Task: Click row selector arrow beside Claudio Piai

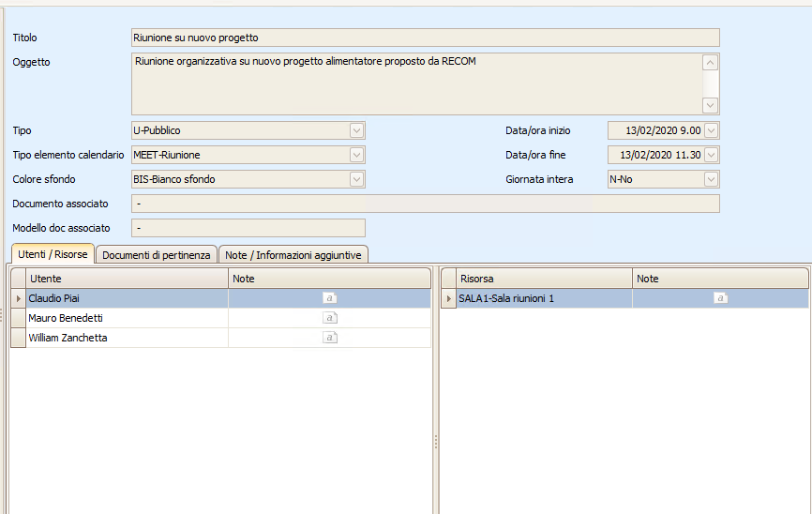Action: pyautogui.click(x=19, y=298)
